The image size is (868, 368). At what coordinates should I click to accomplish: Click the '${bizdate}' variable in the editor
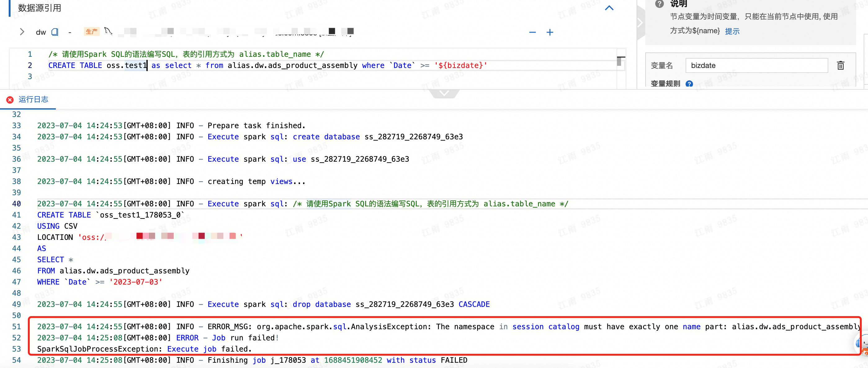(x=461, y=65)
